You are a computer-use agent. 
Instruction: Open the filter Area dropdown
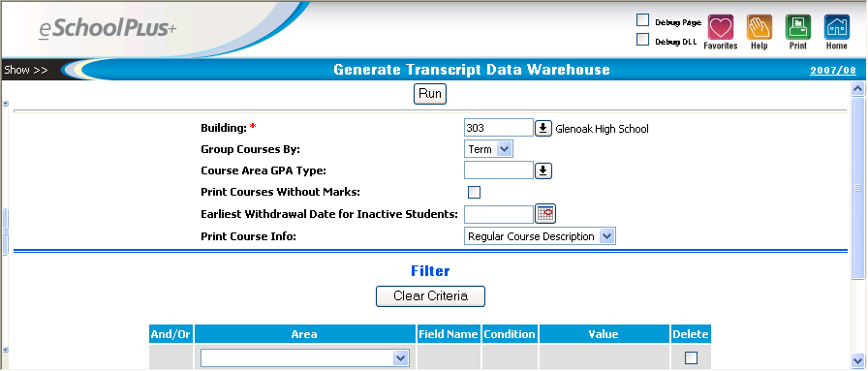[305, 358]
